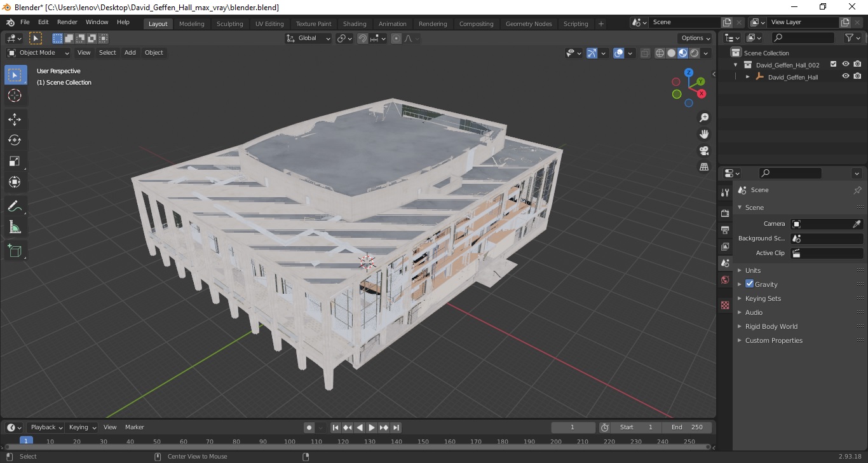Hide David_Geffen_Hall object with eye icon
This screenshot has width=868, height=463.
[846, 76]
